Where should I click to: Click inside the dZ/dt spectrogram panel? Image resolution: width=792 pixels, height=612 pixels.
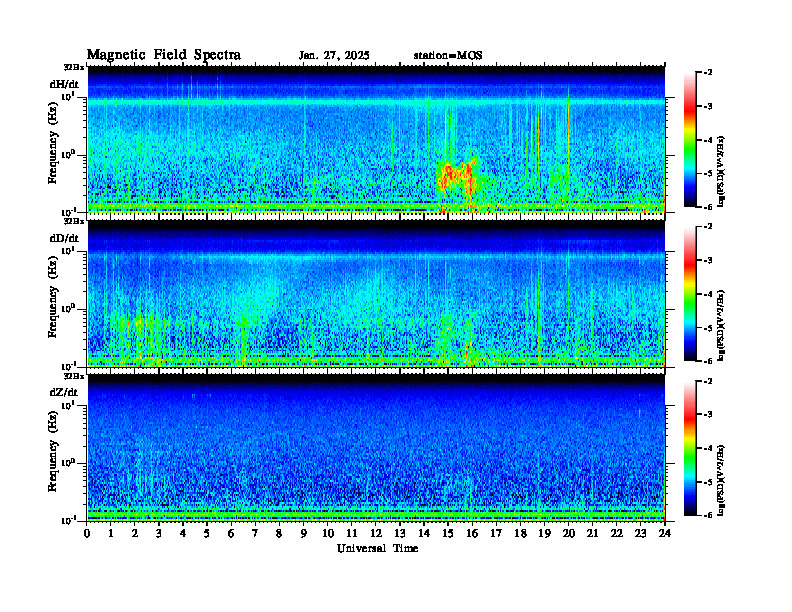pyautogui.click(x=376, y=448)
